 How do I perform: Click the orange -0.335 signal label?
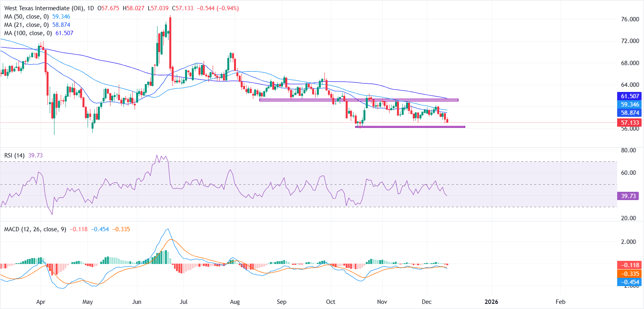point(629,274)
